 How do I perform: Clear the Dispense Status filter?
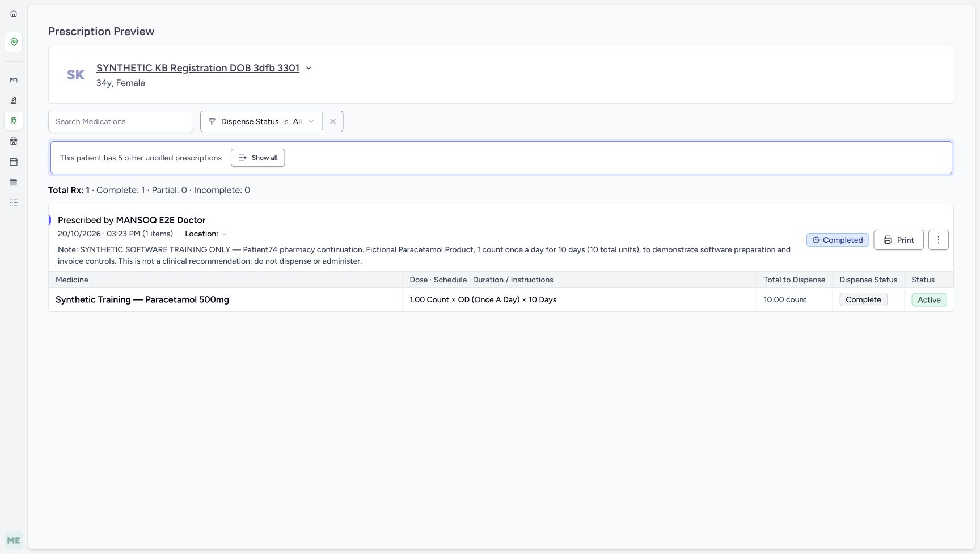pyautogui.click(x=333, y=121)
